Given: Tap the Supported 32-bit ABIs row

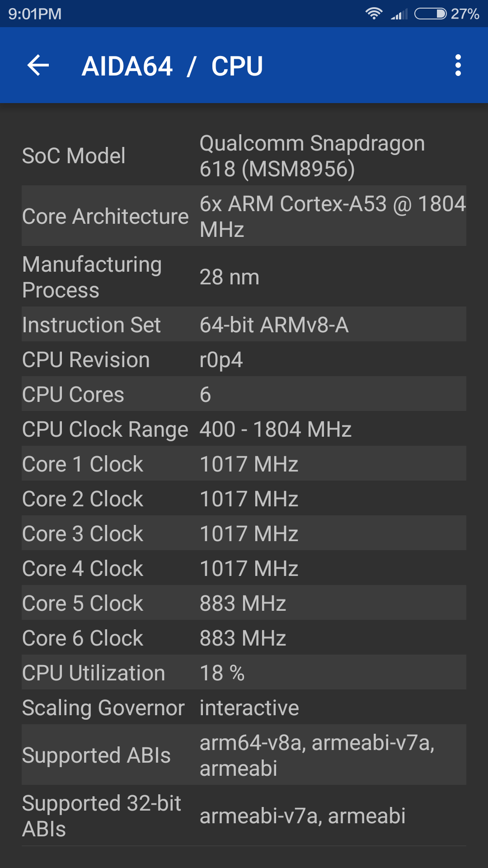Looking at the screenshot, I should click(244, 815).
